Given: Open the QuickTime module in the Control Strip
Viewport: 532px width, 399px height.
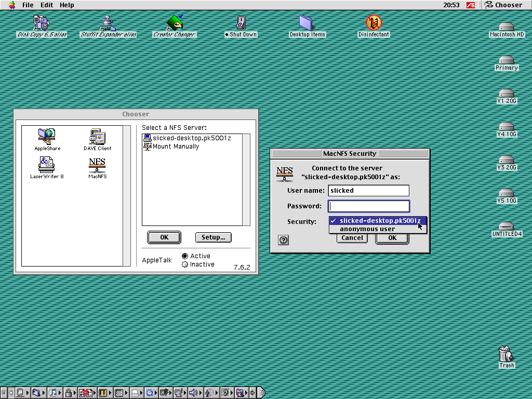Looking at the screenshot, I should pos(151,393).
